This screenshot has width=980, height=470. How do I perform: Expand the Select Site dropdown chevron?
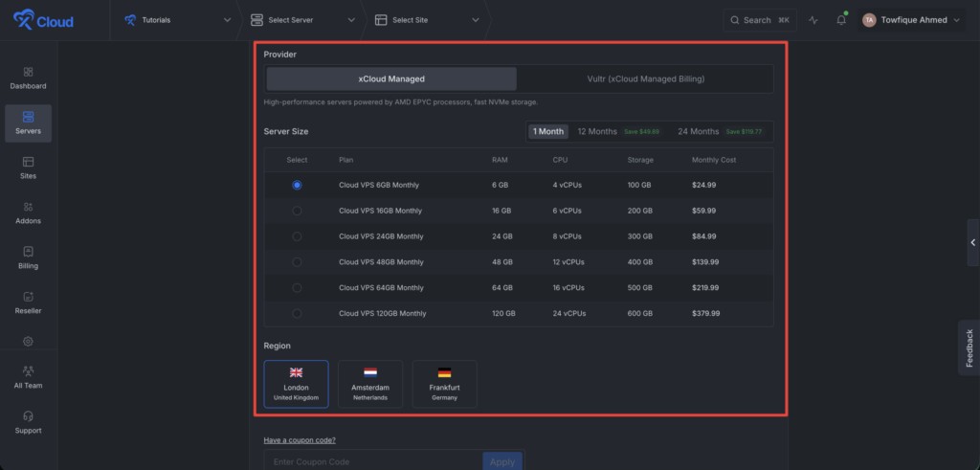[476, 20]
